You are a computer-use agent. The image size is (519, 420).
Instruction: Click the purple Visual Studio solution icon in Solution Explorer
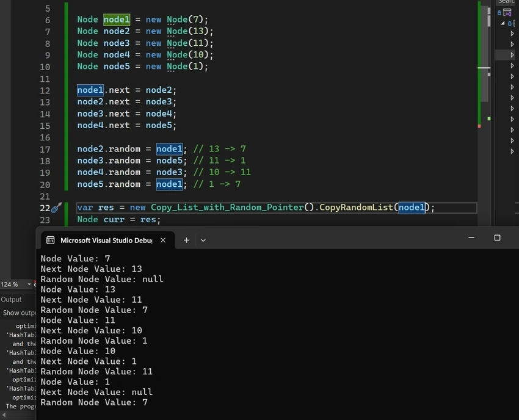[x=507, y=13]
